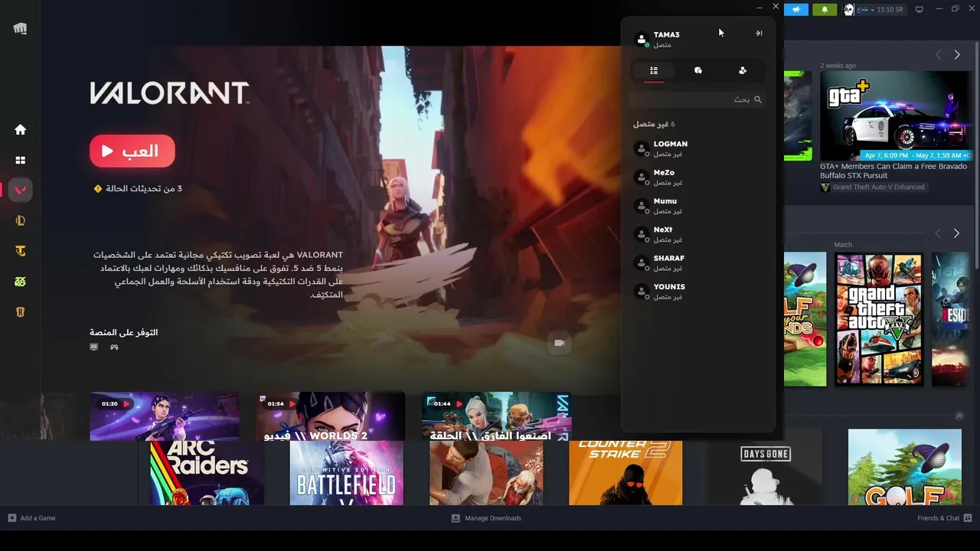Go to the Riot Client home page
Viewport: 980px width, 551px height.
pyautogui.click(x=21, y=129)
